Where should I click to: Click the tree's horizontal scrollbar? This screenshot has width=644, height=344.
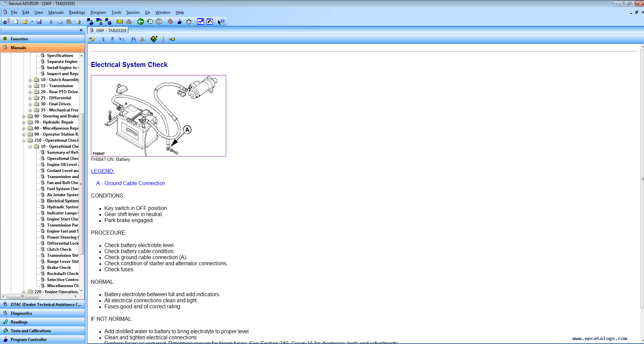pyautogui.click(x=22, y=297)
